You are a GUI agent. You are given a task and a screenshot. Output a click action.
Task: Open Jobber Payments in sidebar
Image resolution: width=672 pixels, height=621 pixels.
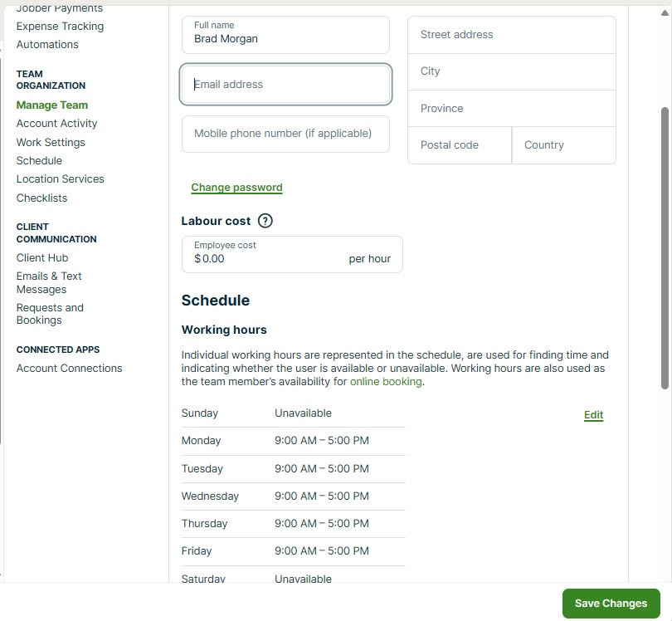60,8
